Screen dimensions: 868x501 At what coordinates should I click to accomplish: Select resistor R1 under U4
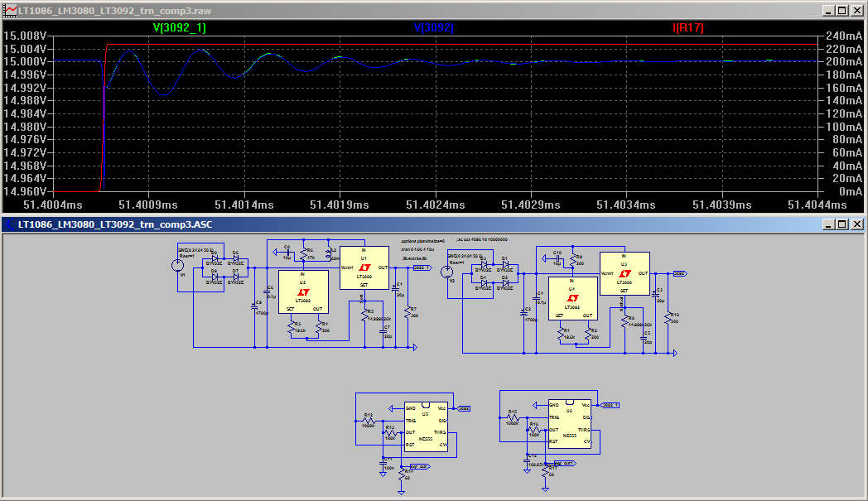click(x=560, y=333)
